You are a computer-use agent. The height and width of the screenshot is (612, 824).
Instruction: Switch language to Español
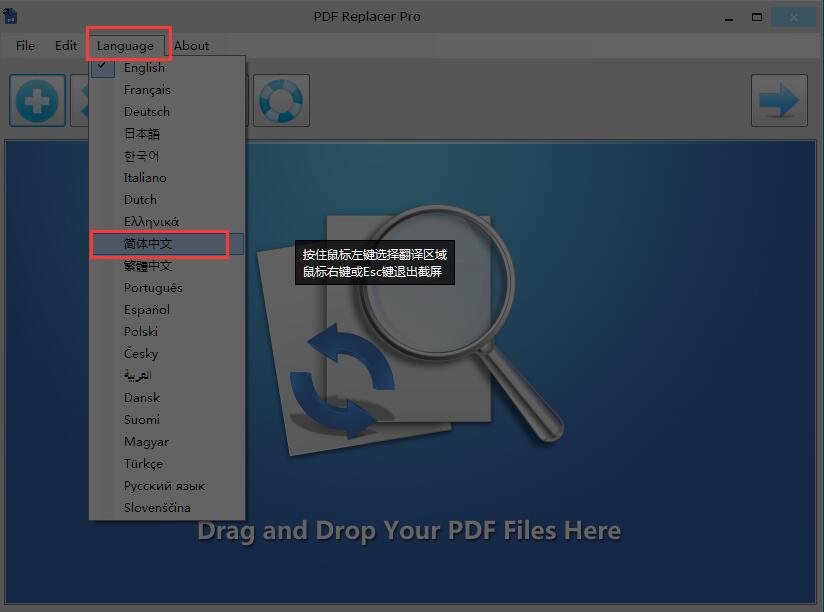click(167, 310)
